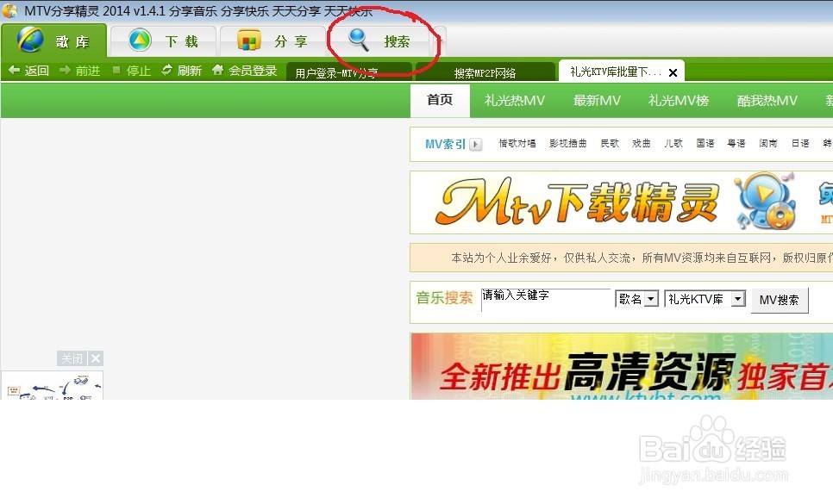Click the globe icon on 歌库 tab
The height and width of the screenshot is (504, 833).
coord(29,40)
